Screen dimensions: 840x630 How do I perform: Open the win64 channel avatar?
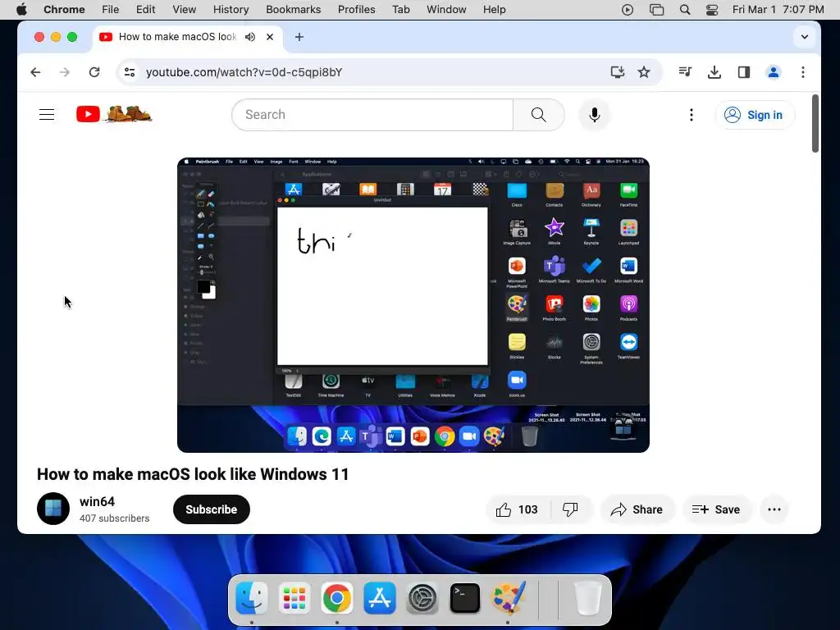click(x=53, y=509)
